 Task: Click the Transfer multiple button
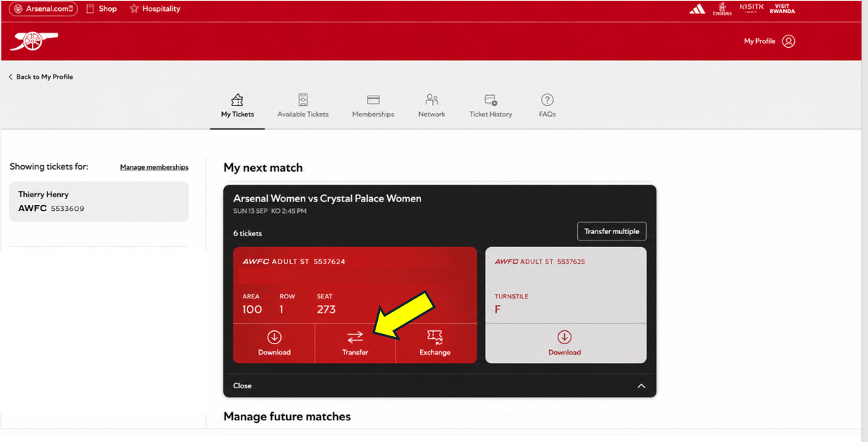pyautogui.click(x=612, y=231)
